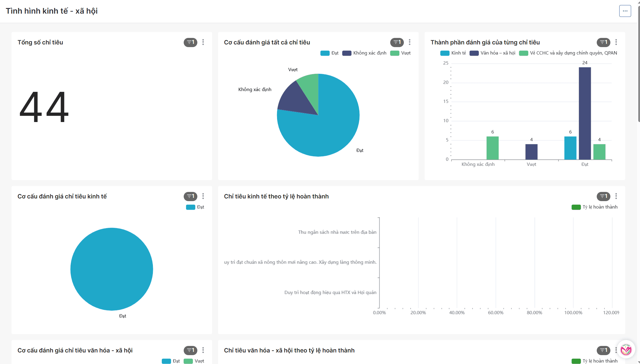Click filter badge on Cơ cấu đánh giá văn hóa - xã hội
Screen dimensions: 640x364
coord(190,350)
